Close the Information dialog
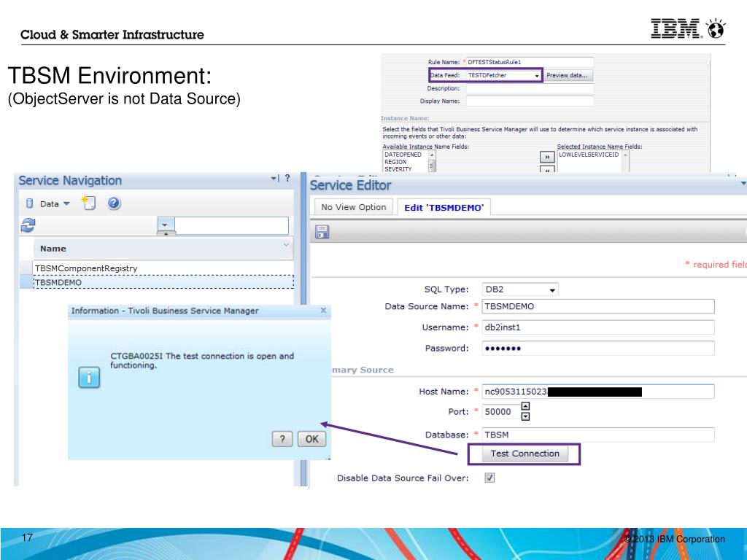Viewport: 747px width, 560px height. pyautogui.click(x=323, y=311)
